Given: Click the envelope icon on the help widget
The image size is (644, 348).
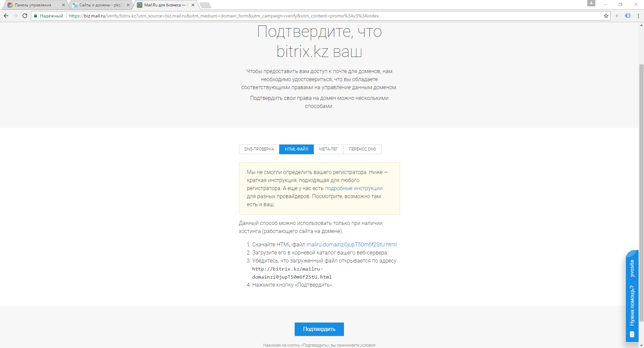Looking at the screenshot, I should (x=632, y=334).
